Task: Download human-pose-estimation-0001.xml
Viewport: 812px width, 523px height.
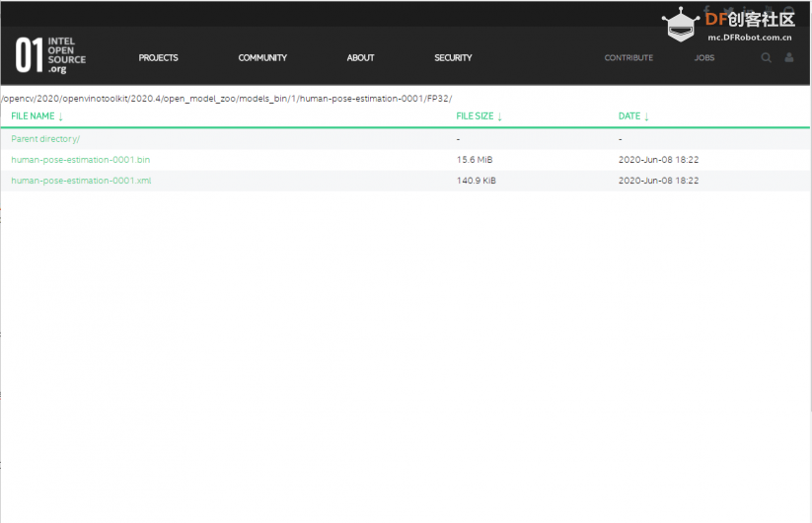Action: click(x=81, y=181)
